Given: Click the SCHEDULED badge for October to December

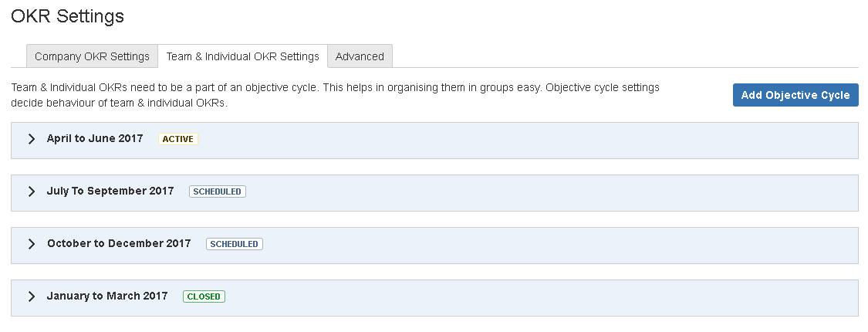Looking at the screenshot, I should click(234, 244).
